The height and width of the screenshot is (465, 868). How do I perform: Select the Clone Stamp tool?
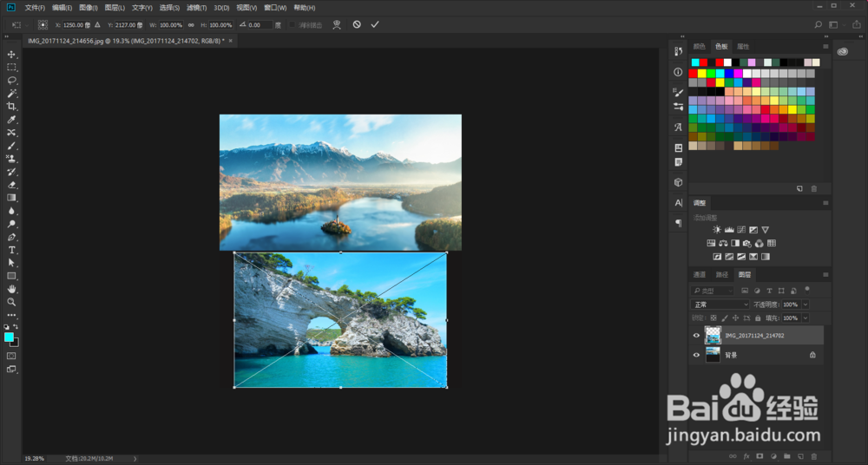point(11,159)
